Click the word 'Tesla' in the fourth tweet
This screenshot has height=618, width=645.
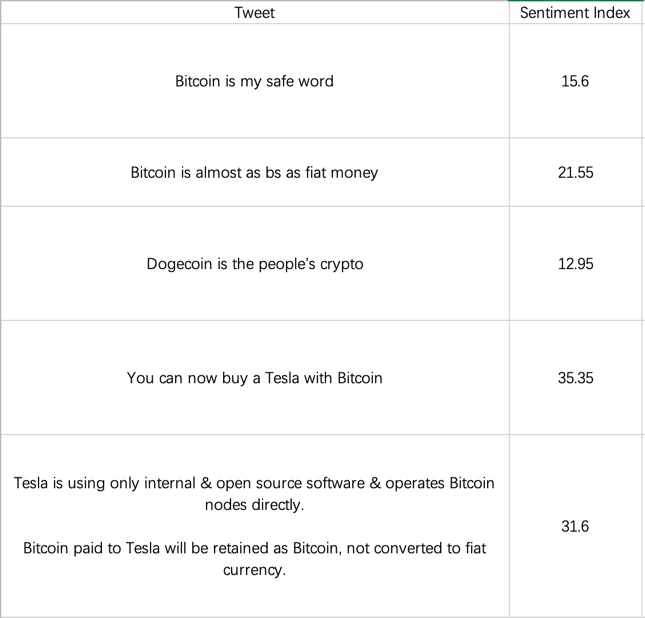282,378
